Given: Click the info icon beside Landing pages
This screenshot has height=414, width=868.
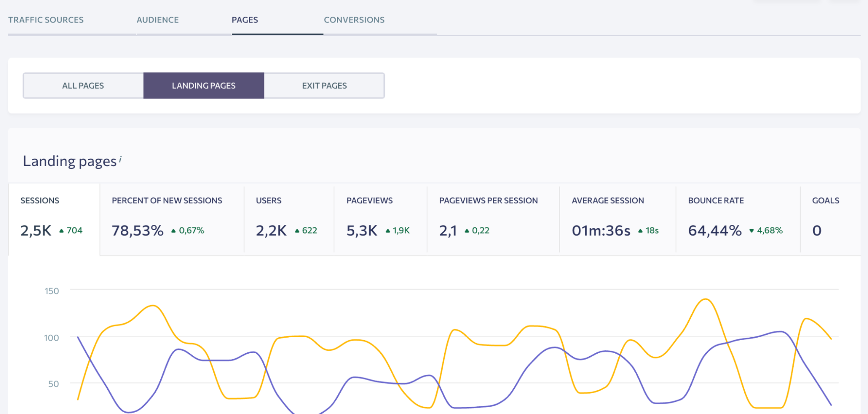Looking at the screenshot, I should pyautogui.click(x=120, y=160).
